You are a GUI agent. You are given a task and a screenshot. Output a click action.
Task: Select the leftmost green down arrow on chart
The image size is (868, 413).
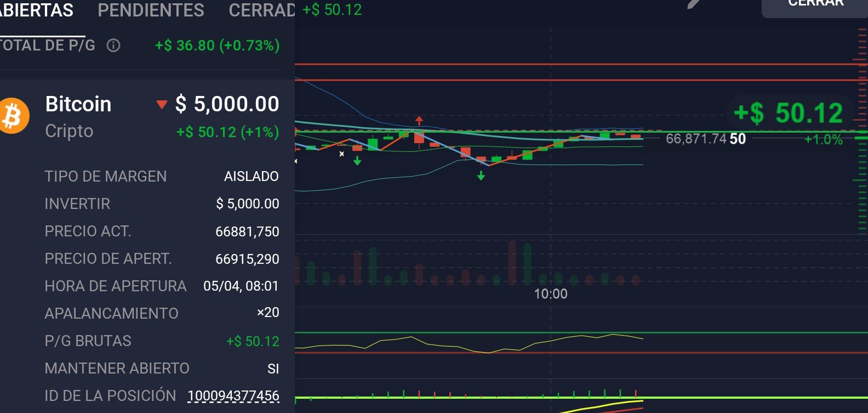pos(357,161)
